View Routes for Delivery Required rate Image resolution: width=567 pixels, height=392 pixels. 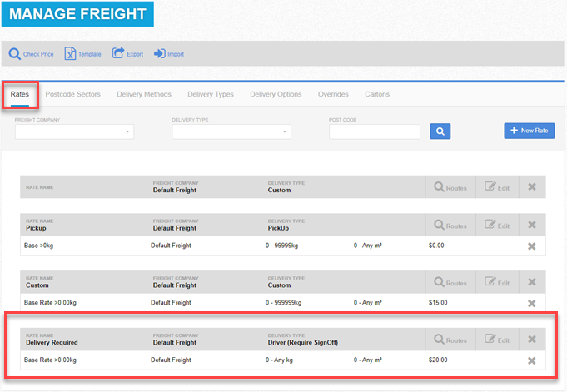pos(450,340)
